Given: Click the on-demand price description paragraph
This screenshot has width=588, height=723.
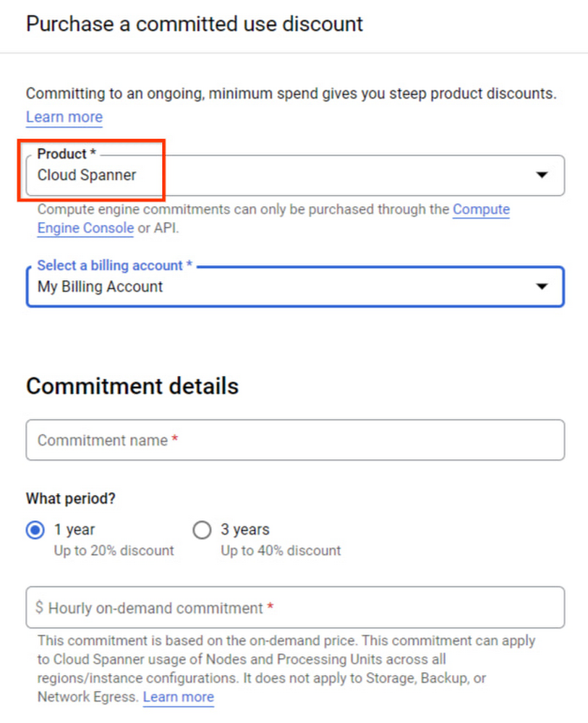Looking at the screenshot, I should click(286, 659).
